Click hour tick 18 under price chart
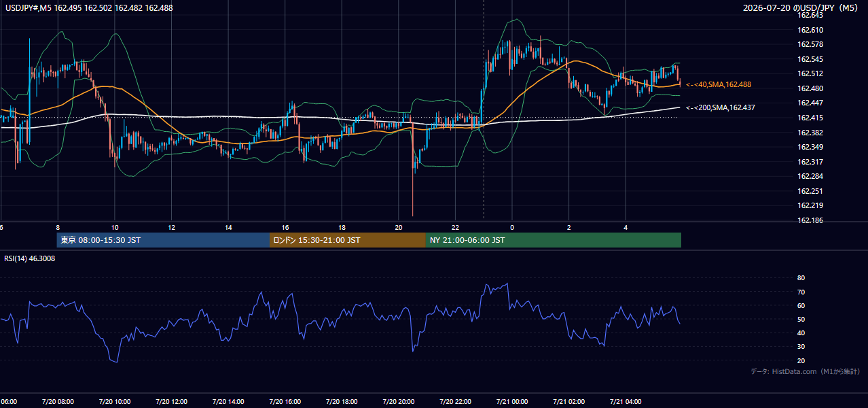This screenshot has height=408, width=868. (342, 228)
